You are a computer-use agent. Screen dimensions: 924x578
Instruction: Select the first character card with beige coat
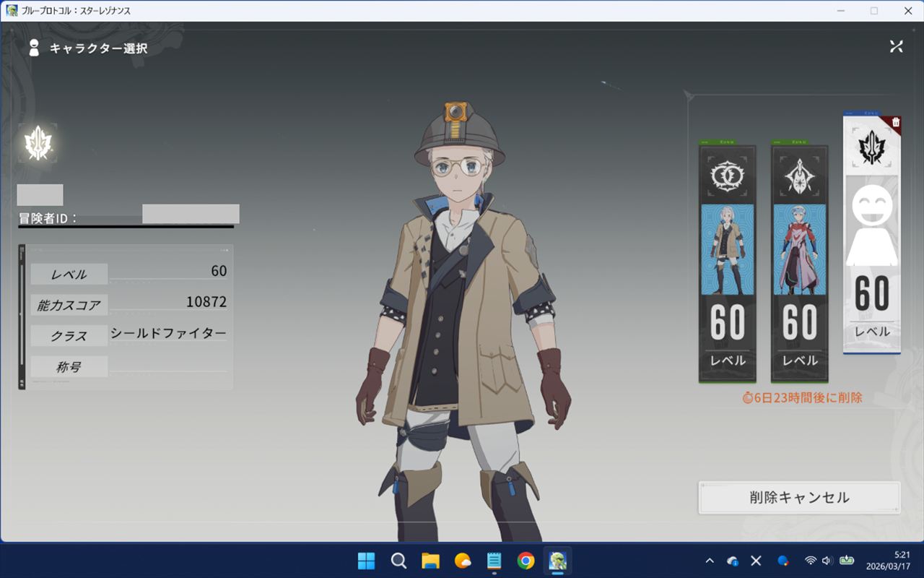click(x=727, y=264)
